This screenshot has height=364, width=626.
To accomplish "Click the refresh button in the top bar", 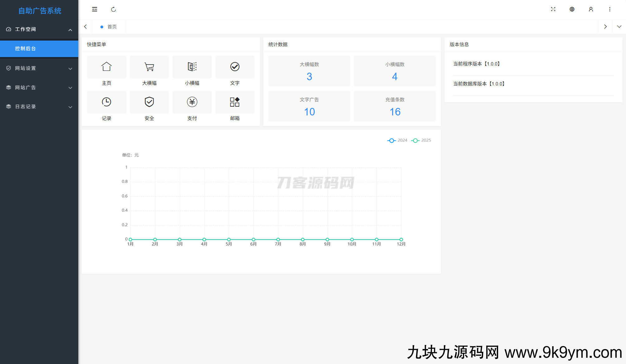I will [x=114, y=9].
